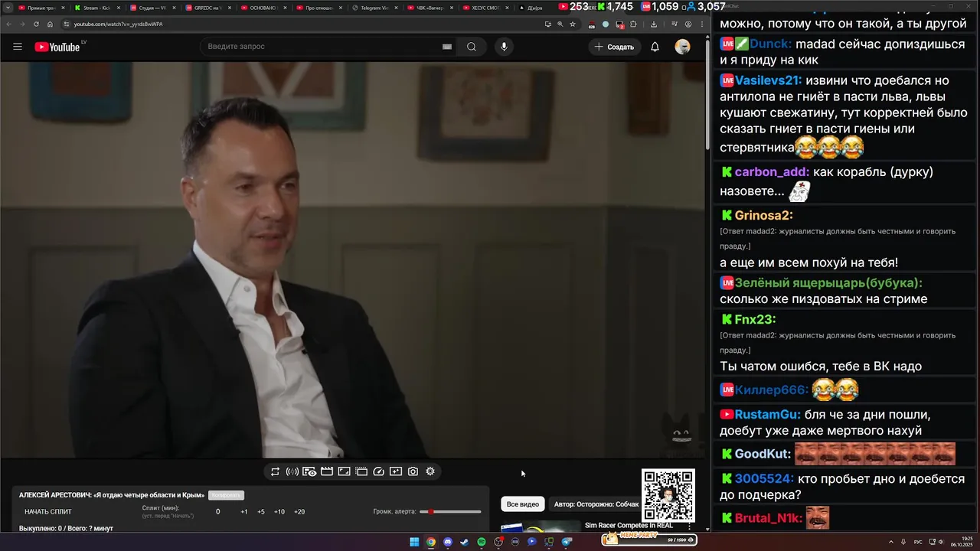980x551 pixels.
Task: Click chat username Brutal_N1k
Action: (x=769, y=518)
